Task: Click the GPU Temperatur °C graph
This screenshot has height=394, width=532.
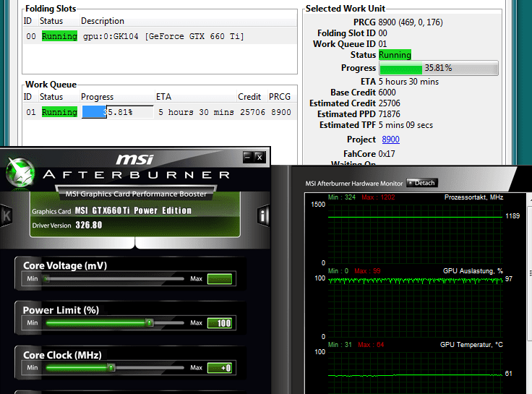Action: click(416, 372)
